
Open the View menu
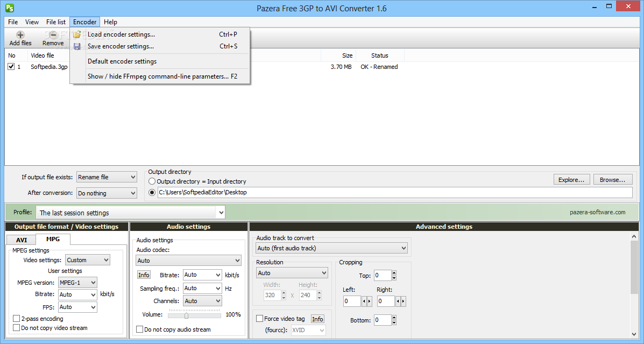coord(32,22)
